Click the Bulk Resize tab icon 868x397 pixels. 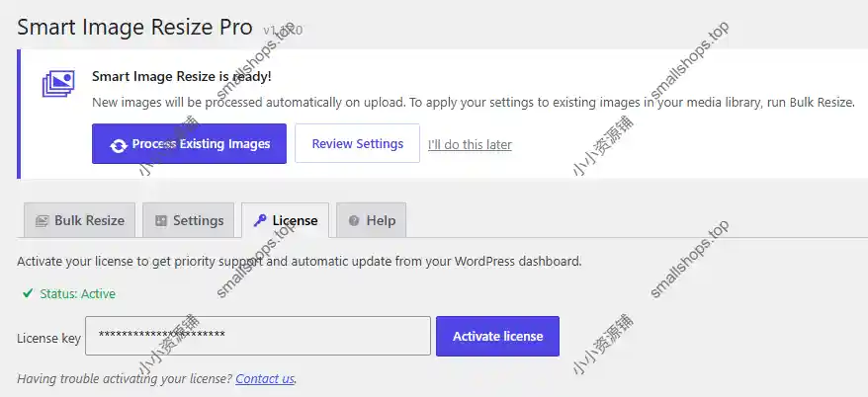coord(42,221)
